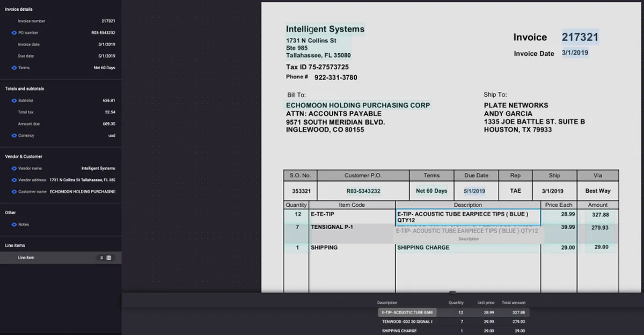
Task: Click the Net 60 Days terms highlight on invoice
Action: pos(431,191)
